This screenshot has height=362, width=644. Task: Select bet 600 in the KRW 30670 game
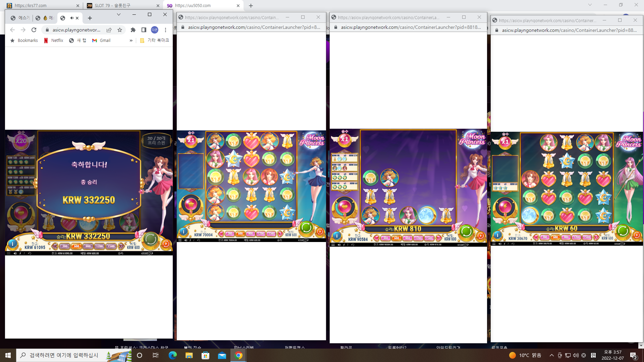pyautogui.click(x=555, y=237)
